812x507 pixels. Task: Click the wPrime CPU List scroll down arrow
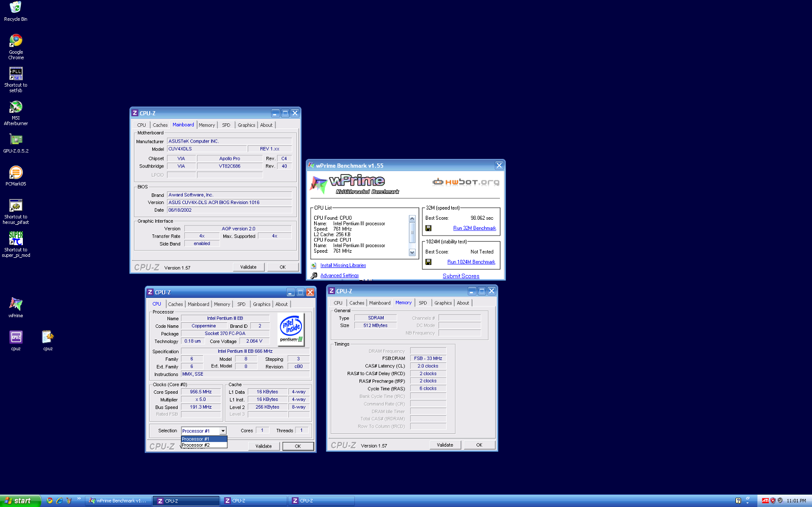pos(412,252)
